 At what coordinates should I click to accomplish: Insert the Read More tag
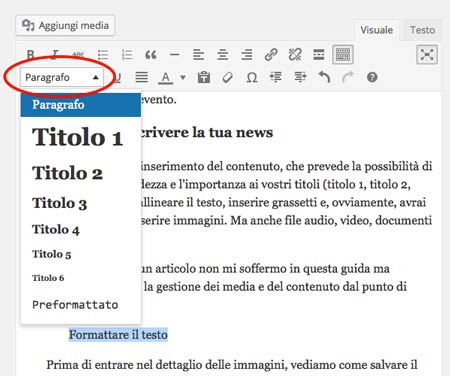point(319,54)
